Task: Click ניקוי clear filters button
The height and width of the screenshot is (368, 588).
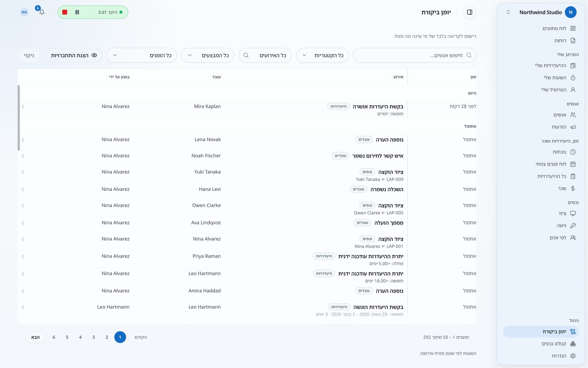Action: tap(29, 55)
